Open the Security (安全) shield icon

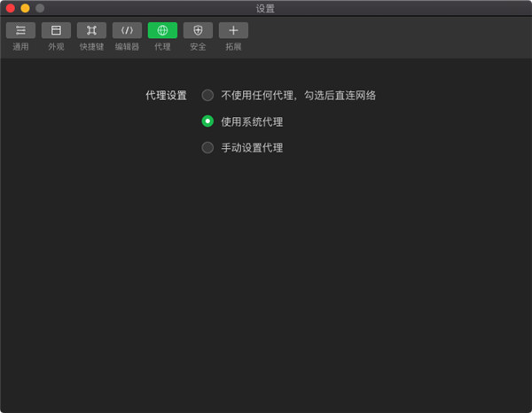tap(198, 30)
